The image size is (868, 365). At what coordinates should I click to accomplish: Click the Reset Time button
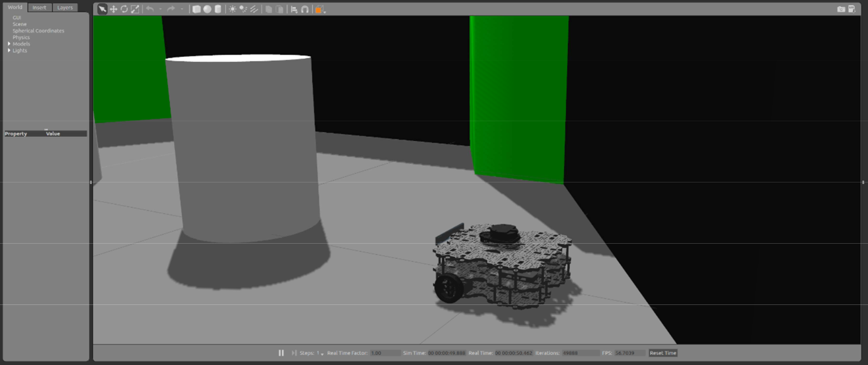pyautogui.click(x=663, y=353)
